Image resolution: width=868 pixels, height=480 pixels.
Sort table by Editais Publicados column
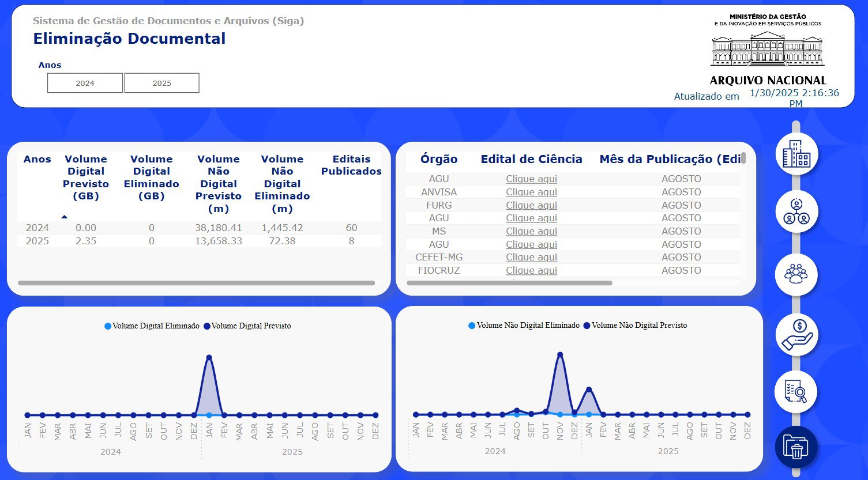pos(351,165)
